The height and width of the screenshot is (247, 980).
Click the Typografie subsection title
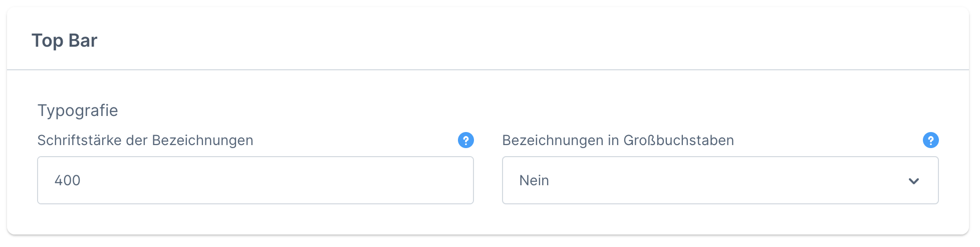(78, 110)
